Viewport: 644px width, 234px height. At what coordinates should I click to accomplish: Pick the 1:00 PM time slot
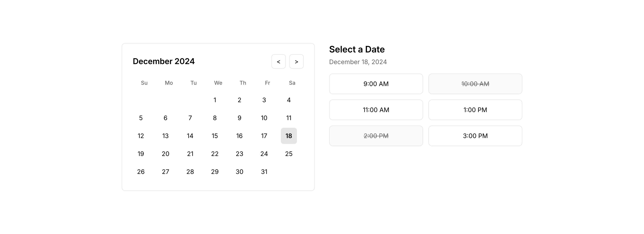pyautogui.click(x=475, y=110)
